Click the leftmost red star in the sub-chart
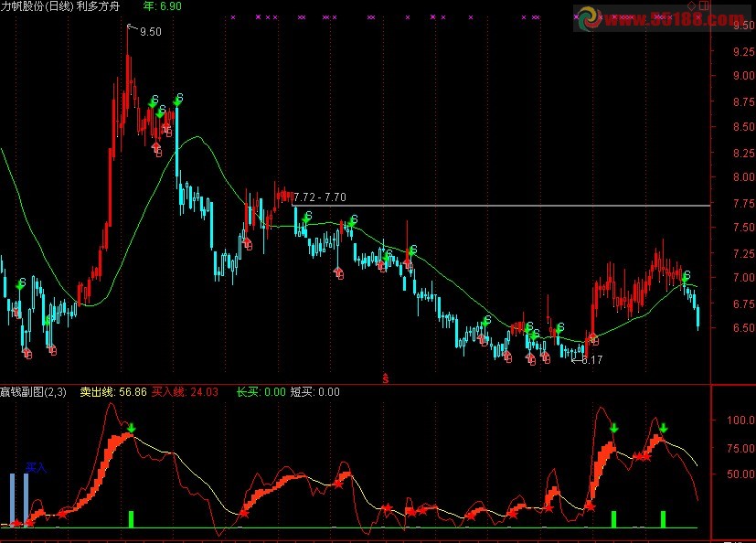 16,523
